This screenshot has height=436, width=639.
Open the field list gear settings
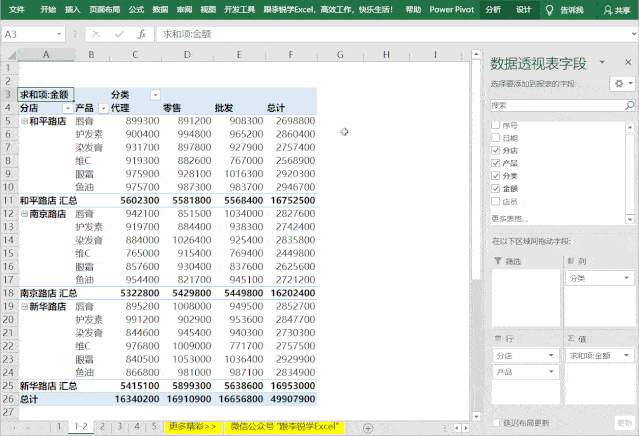621,83
